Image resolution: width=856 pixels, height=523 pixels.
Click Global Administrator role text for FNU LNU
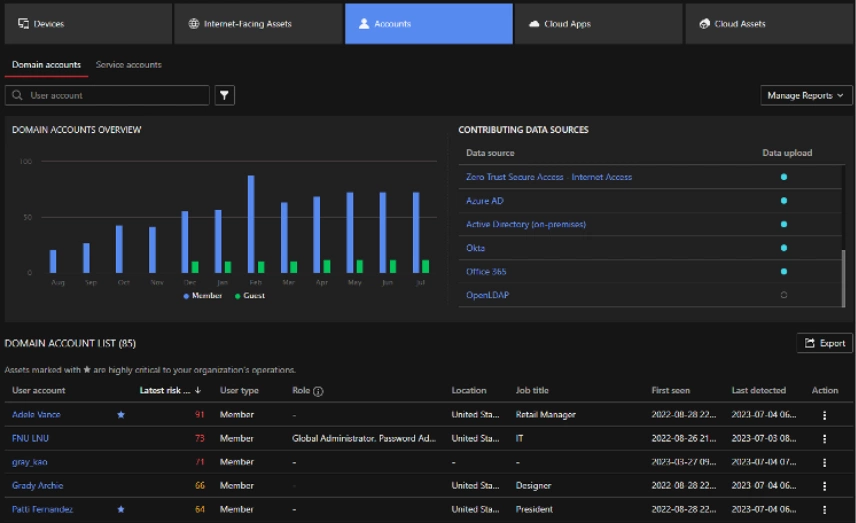pos(364,438)
